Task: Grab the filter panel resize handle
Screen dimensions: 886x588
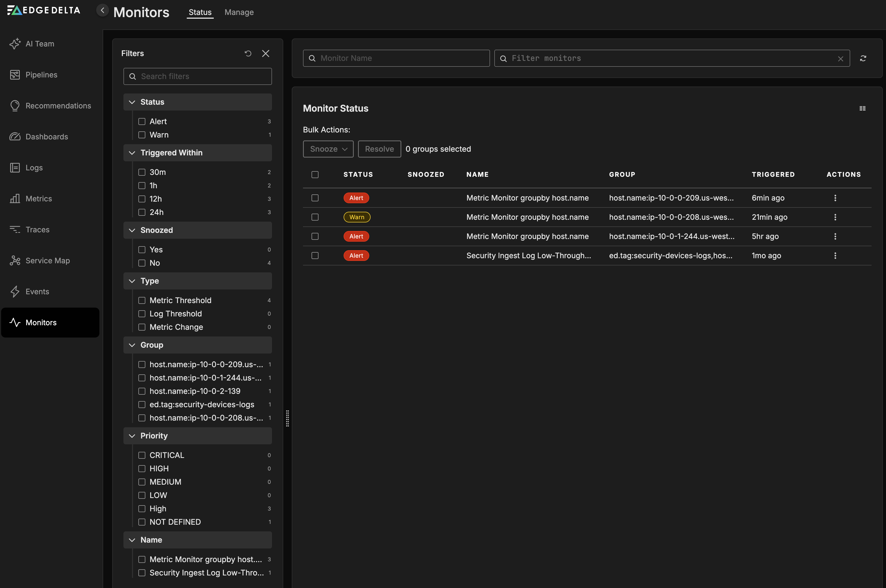Action: [287, 418]
